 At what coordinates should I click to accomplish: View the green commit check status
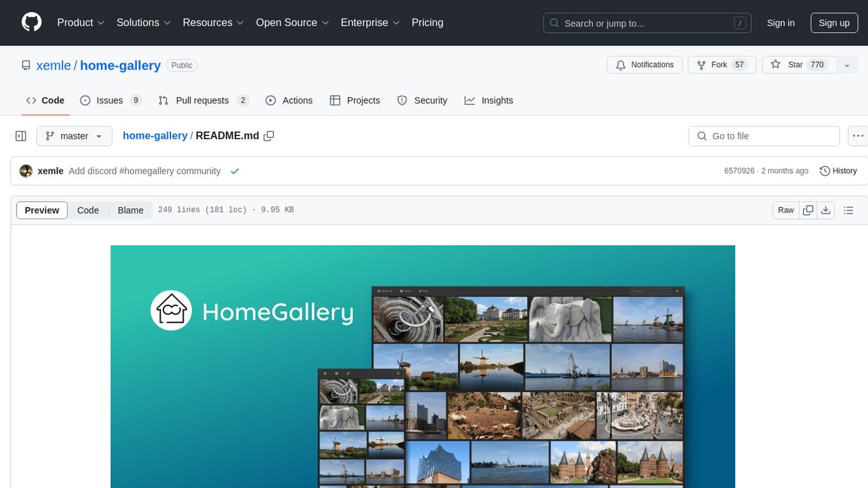point(235,171)
